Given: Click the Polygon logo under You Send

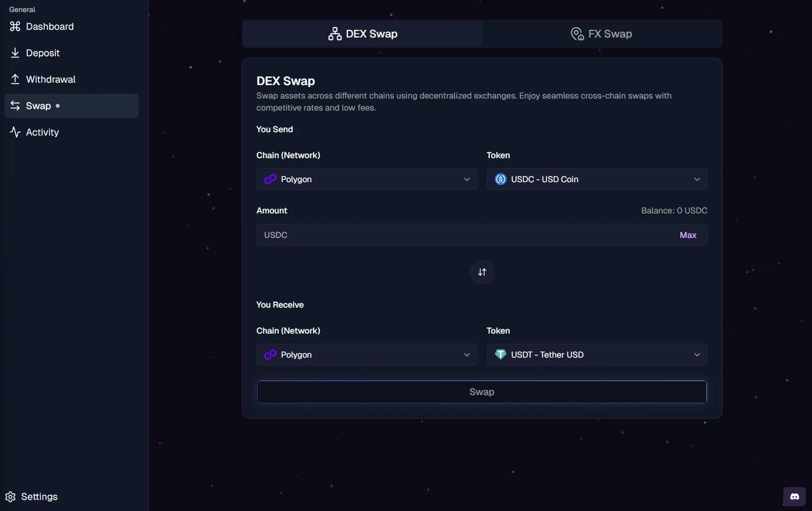Looking at the screenshot, I should 270,179.
